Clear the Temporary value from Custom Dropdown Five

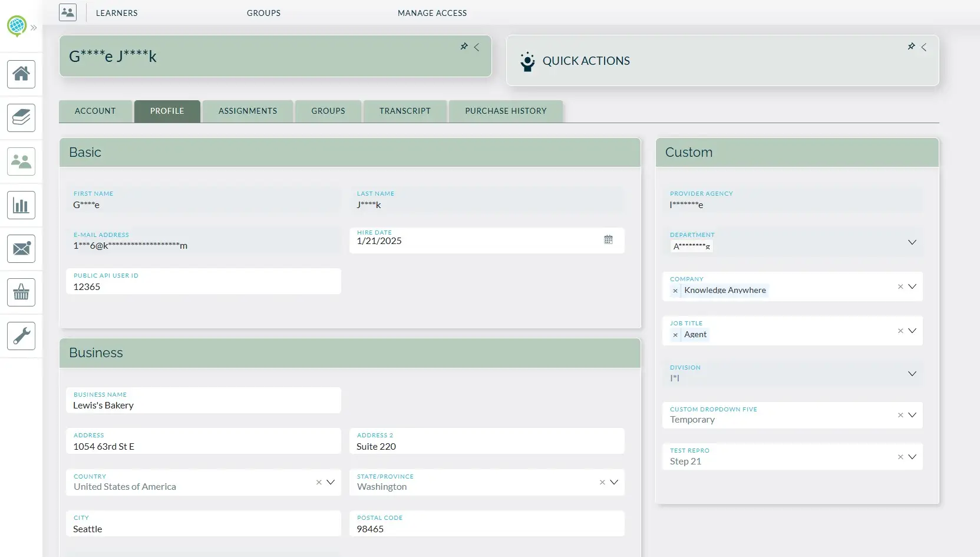[x=900, y=415]
